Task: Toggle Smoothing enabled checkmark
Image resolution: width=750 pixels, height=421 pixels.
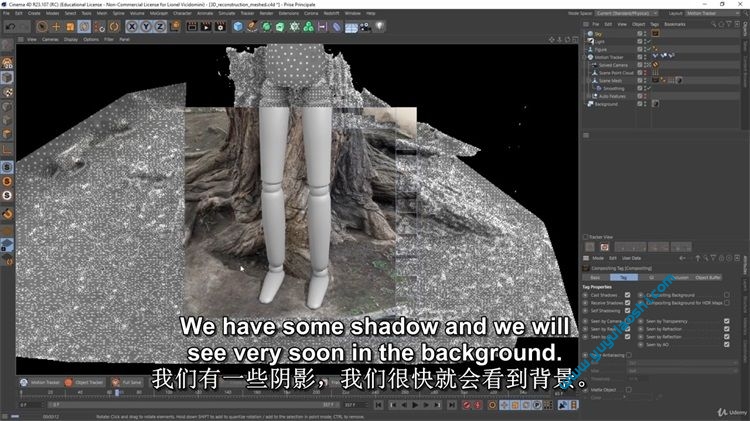Action: pyautogui.click(x=649, y=89)
